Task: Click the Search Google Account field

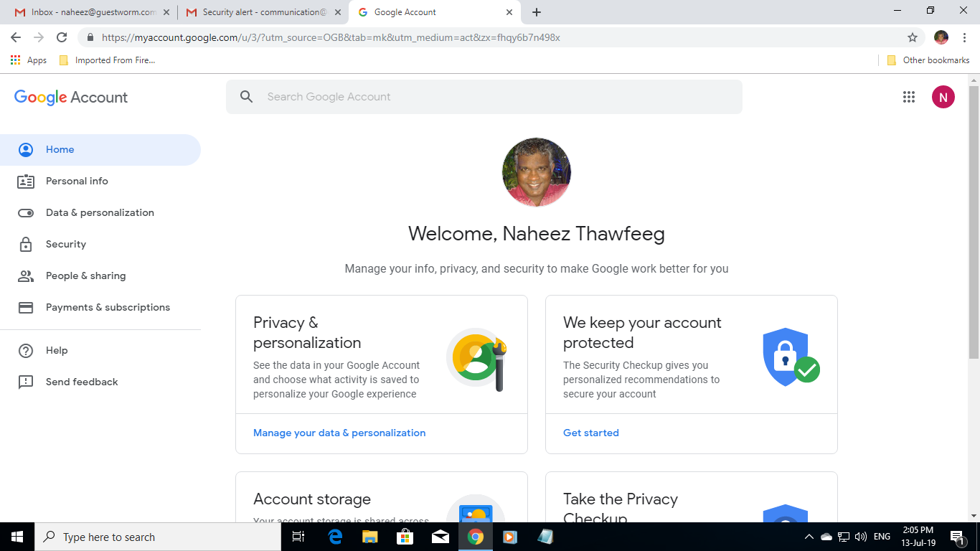Action: click(x=484, y=97)
